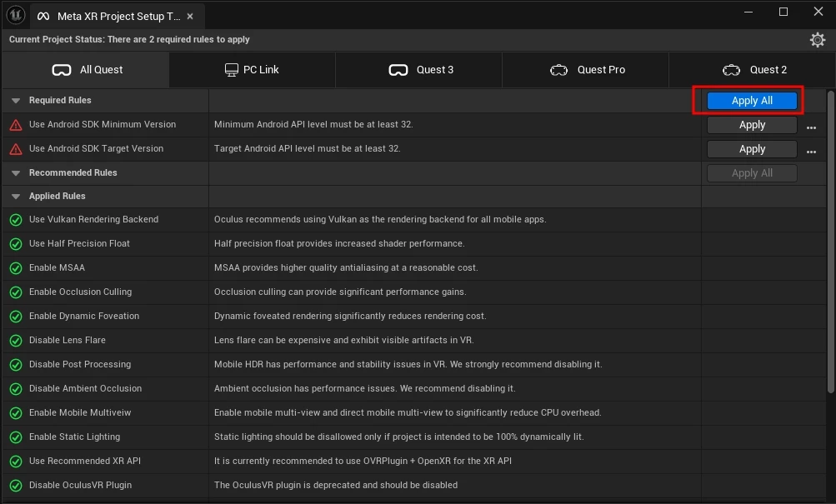
Task: Switch to the PC Link tab
Action: tap(253, 70)
